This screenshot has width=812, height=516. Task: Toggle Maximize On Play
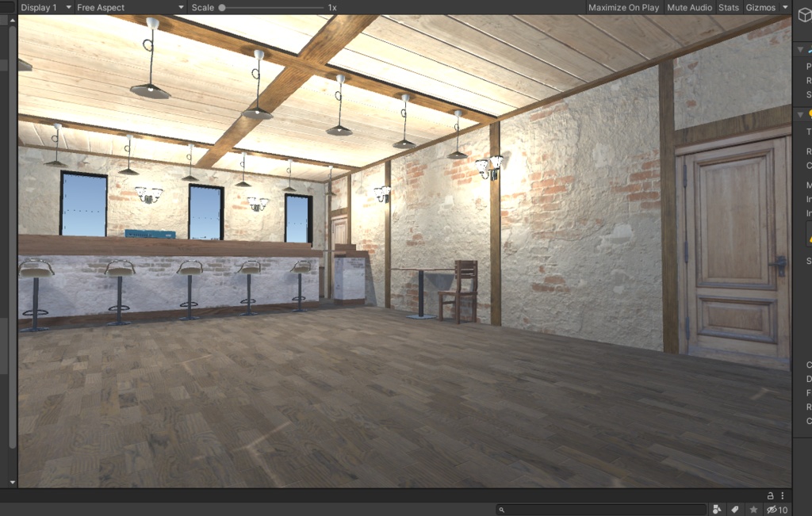[x=623, y=7]
